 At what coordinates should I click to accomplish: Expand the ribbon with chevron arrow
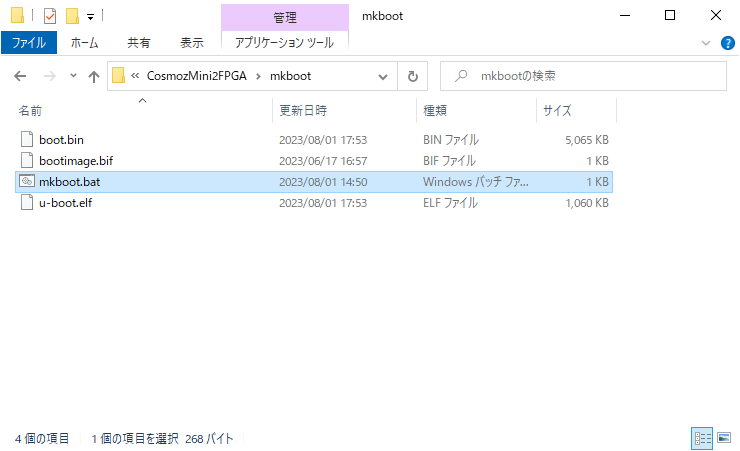[706, 42]
